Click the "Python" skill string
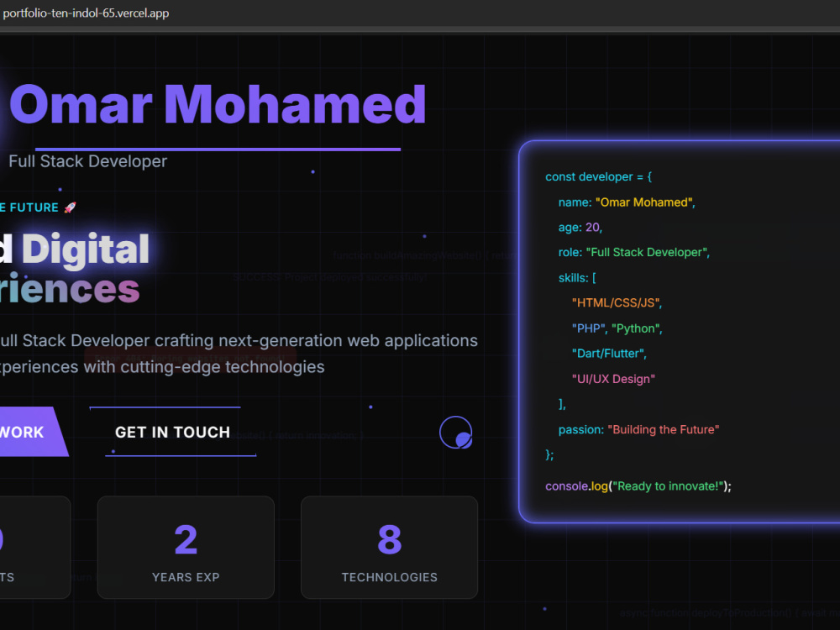The width and height of the screenshot is (840, 630). coord(637,328)
